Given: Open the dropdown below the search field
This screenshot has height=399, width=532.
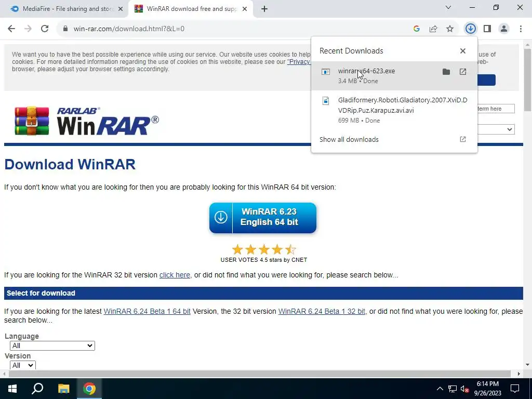Looking at the screenshot, I should click(x=496, y=129).
